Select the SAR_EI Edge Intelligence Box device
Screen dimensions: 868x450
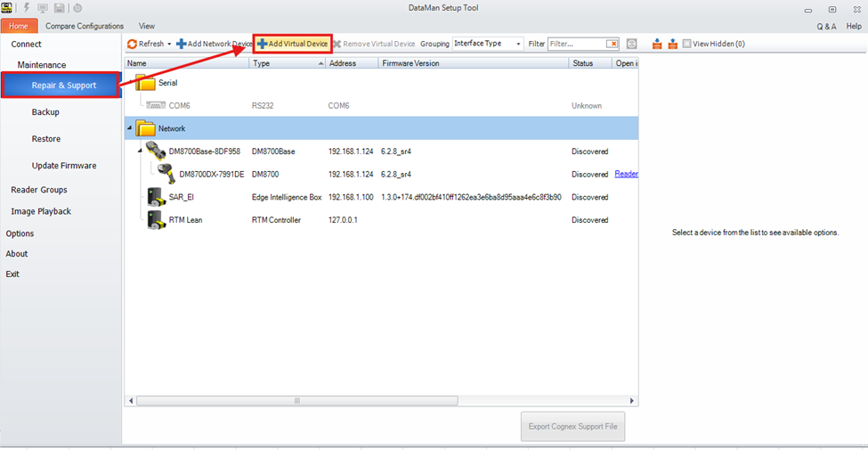[x=182, y=197]
